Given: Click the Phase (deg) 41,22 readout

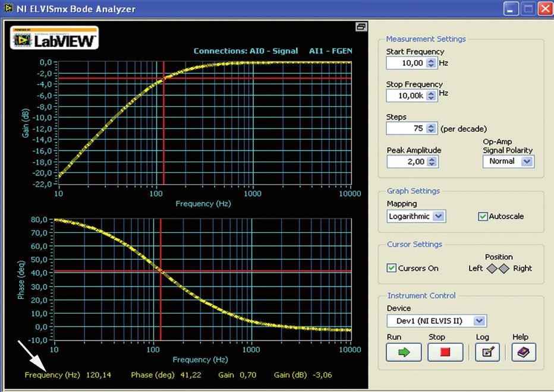Looking at the screenshot, I should (x=166, y=375).
